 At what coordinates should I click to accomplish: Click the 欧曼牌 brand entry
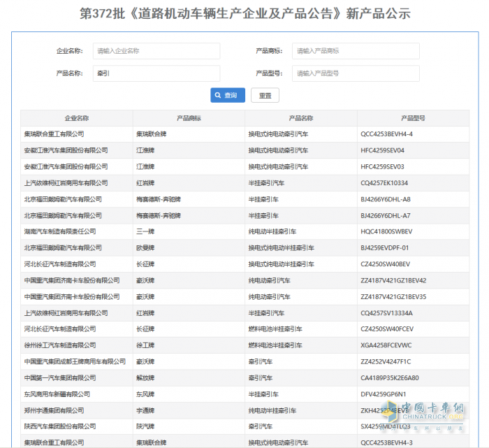(x=145, y=247)
